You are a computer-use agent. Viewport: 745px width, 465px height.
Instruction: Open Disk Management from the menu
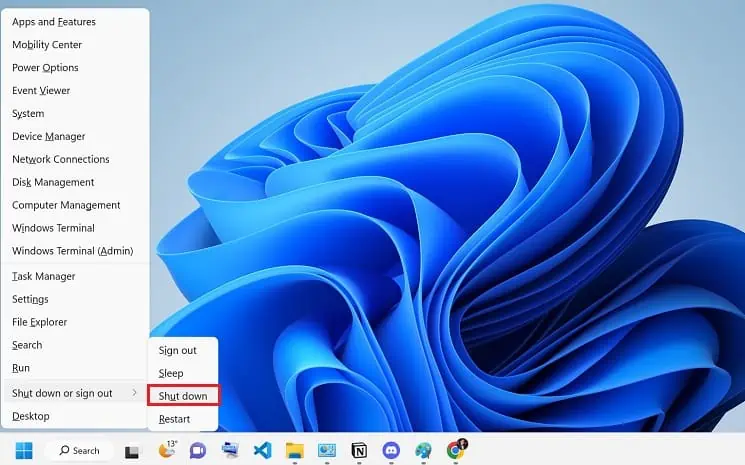[53, 182]
